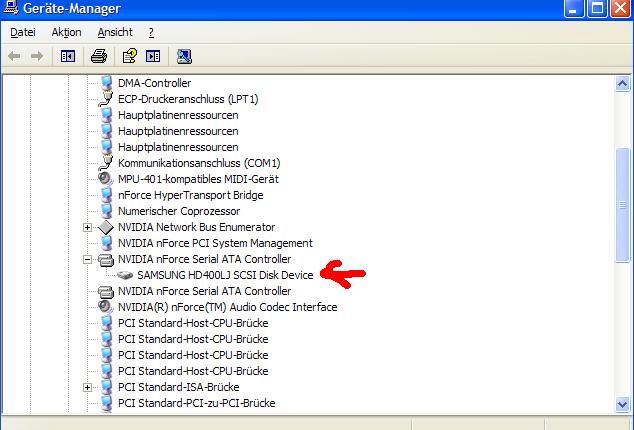Click the vertical scrollbar thumb
Viewport: 634px width, 430px height.
tap(622, 205)
